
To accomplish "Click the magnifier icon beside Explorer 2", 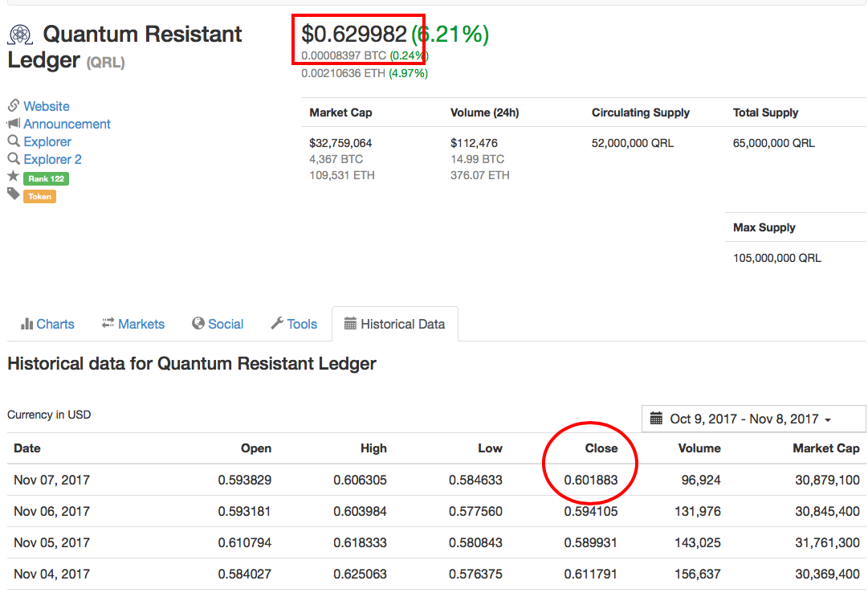I will point(14,158).
